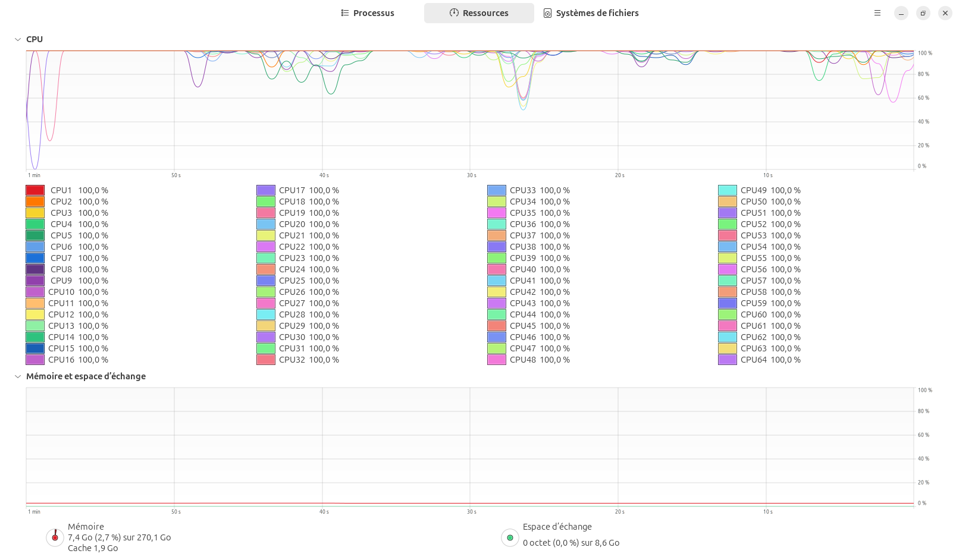956x560 pixels.
Task: Pick the CPU17 purple color swatch
Action: tap(266, 190)
